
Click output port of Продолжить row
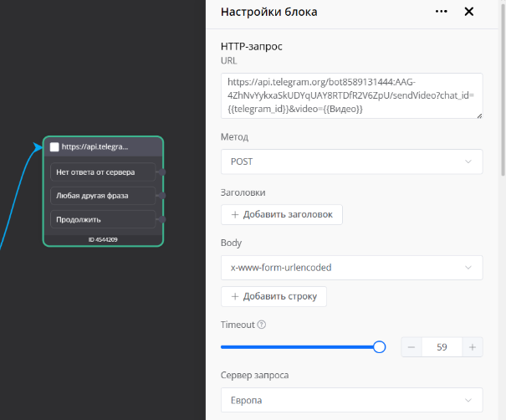click(161, 219)
